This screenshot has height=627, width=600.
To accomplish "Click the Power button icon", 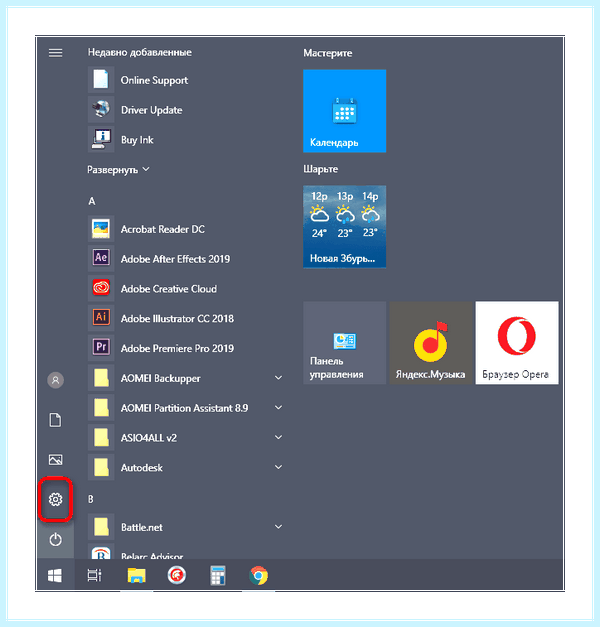I will coord(56,539).
